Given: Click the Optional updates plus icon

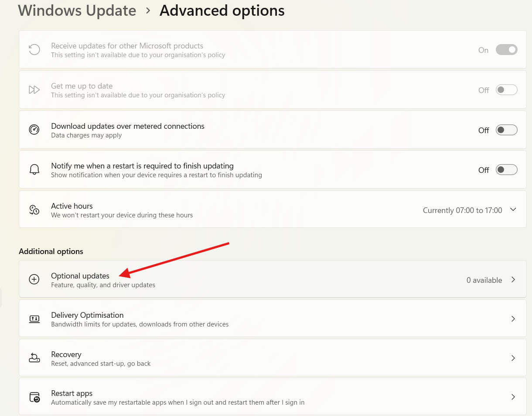Looking at the screenshot, I should click(x=34, y=279).
